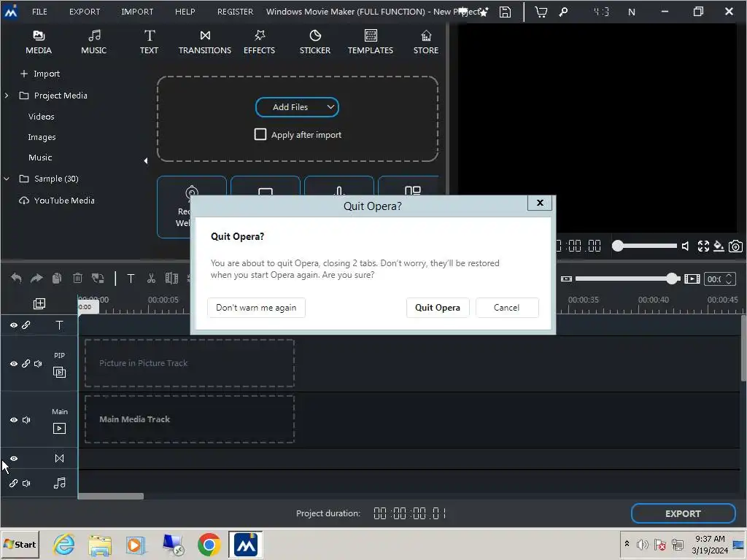Open the TEMPLATES tab
This screenshot has width=747, height=560.
[x=370, y=42]
